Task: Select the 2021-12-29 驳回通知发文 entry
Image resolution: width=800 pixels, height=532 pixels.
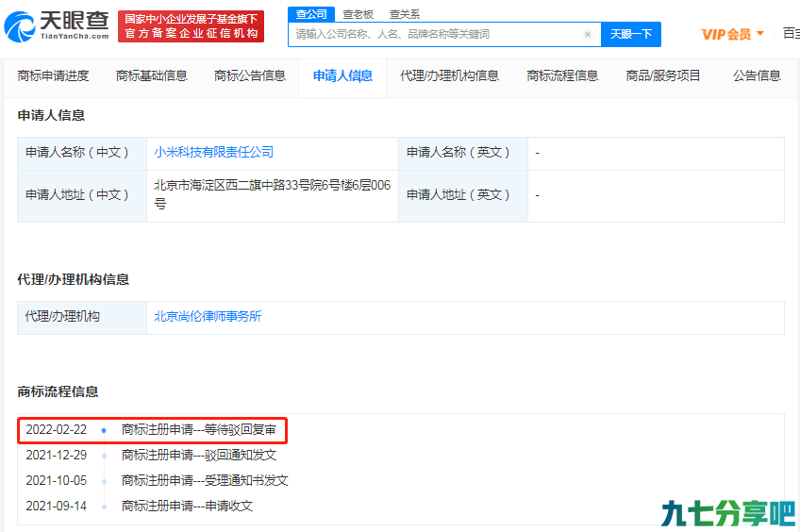Action: pyautogui.click(x=151, y=455)
